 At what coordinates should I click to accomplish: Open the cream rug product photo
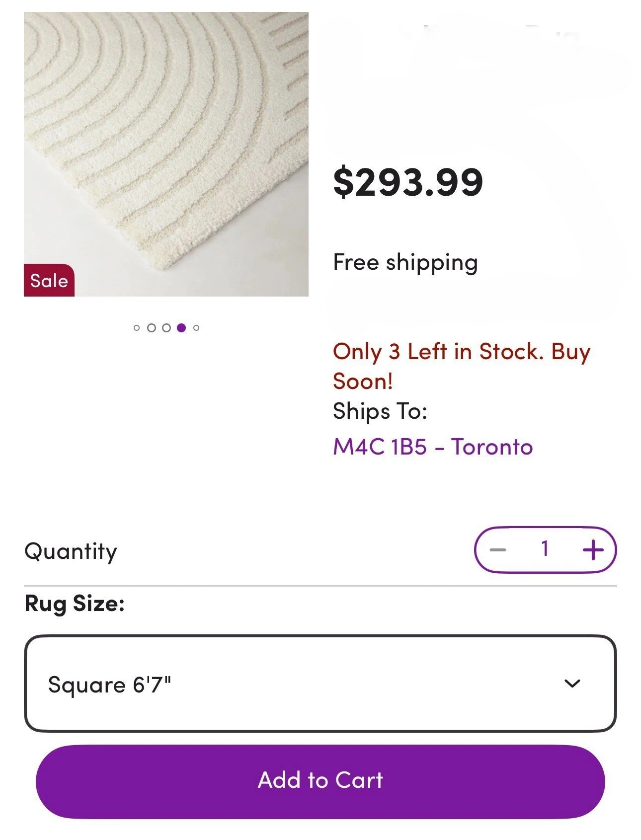[166, 144]
